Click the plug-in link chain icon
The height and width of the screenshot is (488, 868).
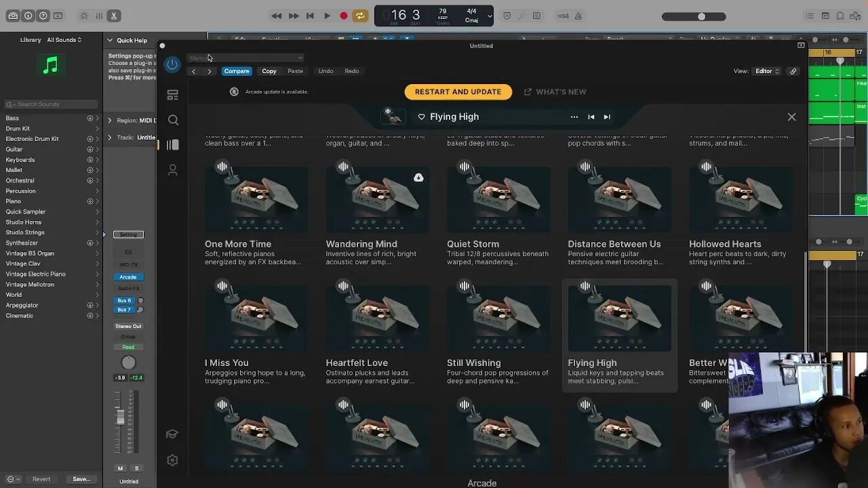[793, 71]
